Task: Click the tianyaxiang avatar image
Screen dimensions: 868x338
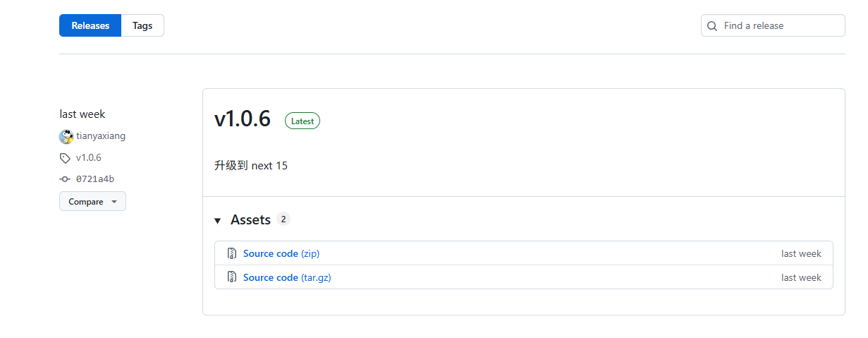Action: pos(66,136)
